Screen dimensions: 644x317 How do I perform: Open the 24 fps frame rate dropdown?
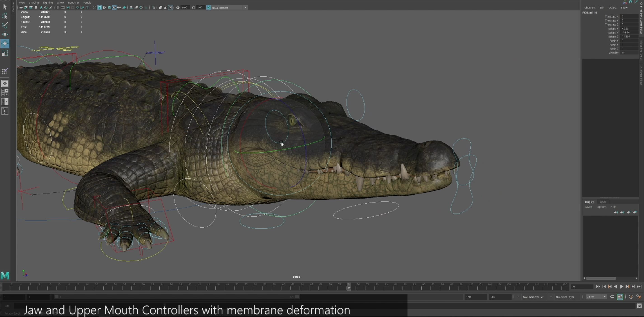pyautogui.click(x=597, y=297)
